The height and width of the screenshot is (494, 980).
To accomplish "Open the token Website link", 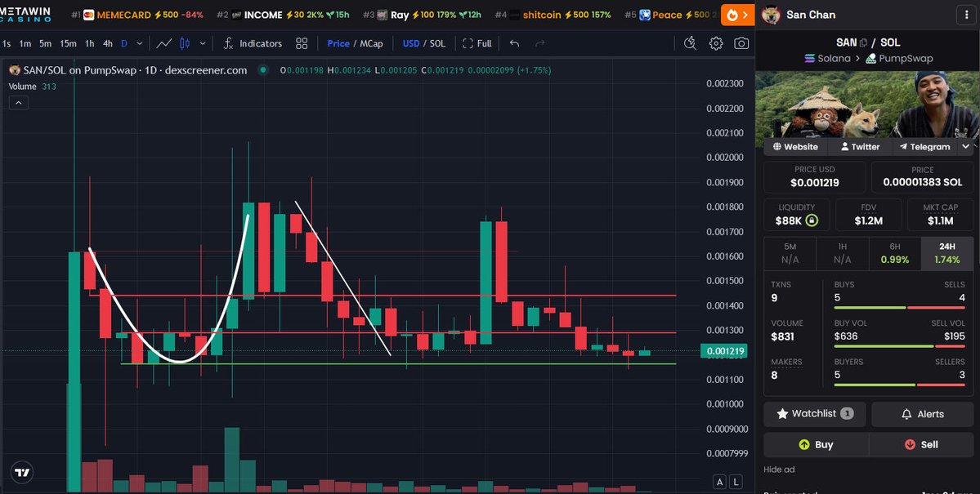I will [795, 147].
